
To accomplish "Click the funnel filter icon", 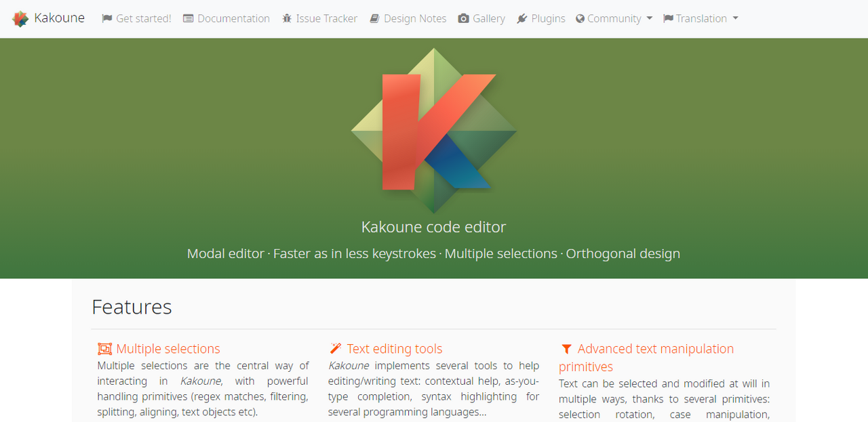I will [x=567, y=350].
